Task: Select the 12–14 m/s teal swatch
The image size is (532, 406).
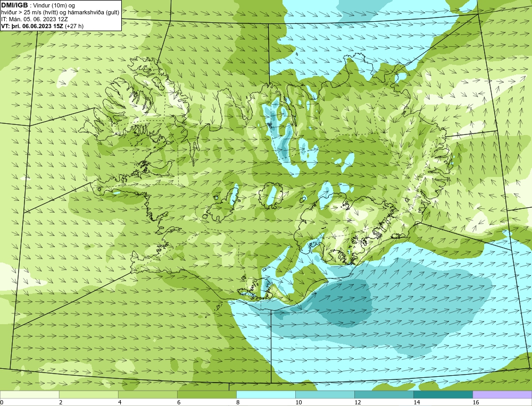Action: tap(384, 394)
